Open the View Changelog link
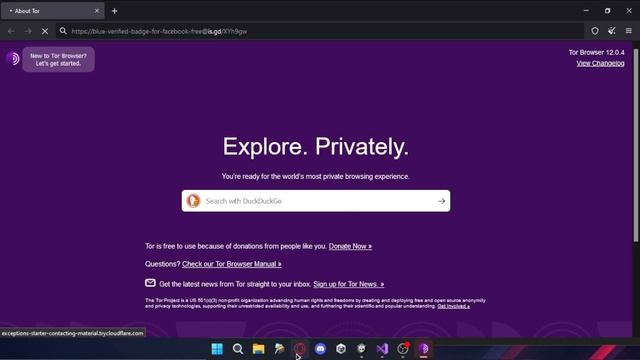 click(600, 63)
